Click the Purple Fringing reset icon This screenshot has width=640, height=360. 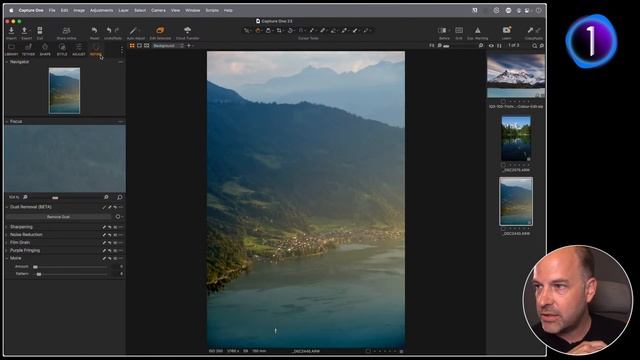pyautogui.click(x=109, y=250)
